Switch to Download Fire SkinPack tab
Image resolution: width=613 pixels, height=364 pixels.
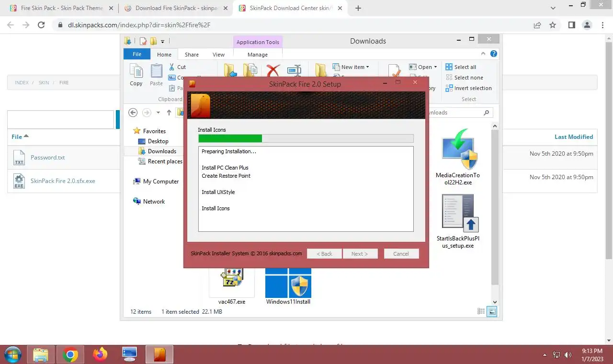coord(176,8)
